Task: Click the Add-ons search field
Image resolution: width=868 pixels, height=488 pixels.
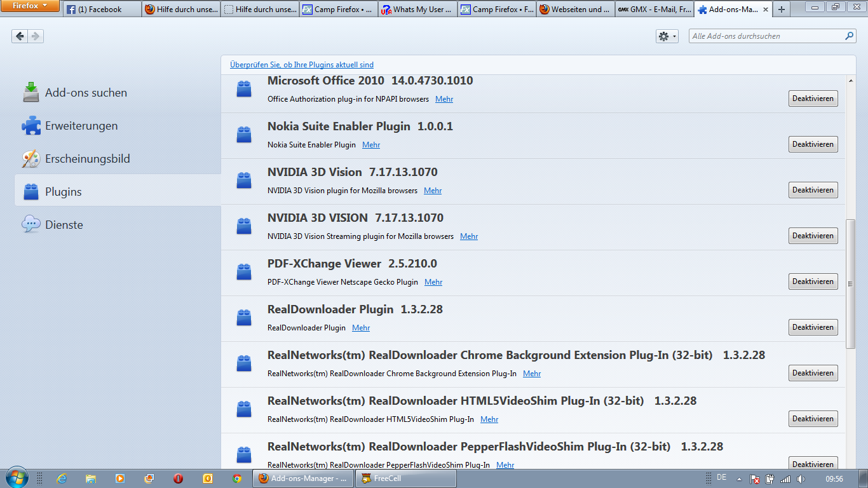Action: pos(766,36)
